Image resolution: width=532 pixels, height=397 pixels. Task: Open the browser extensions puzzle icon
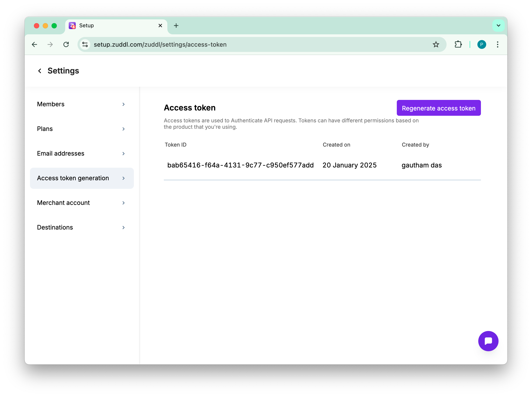(458, 44)
